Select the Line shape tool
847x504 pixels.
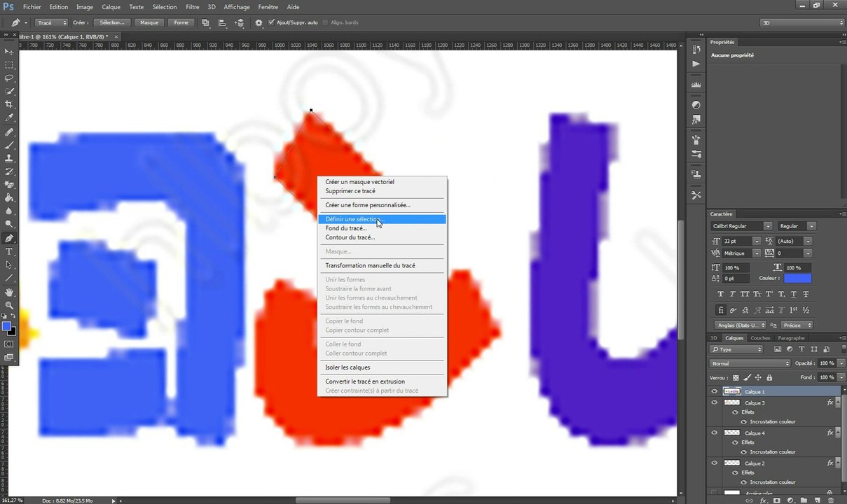click(x=9, y=279)
